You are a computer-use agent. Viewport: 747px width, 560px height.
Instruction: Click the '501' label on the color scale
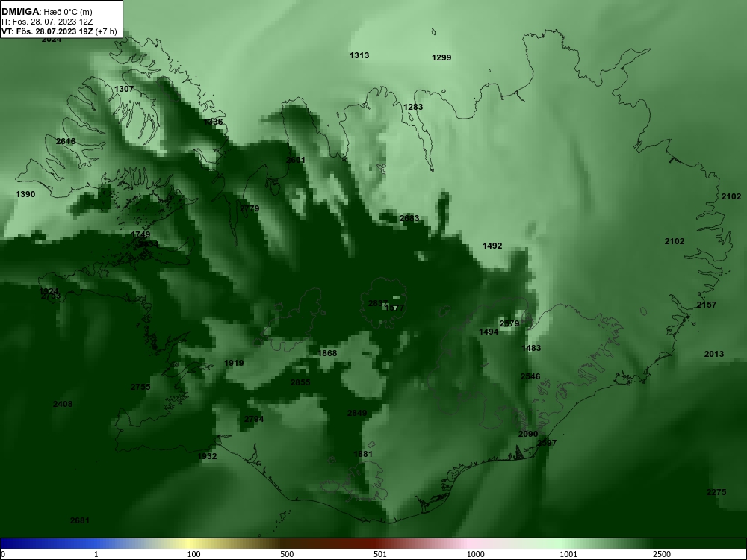(x=380, y=554)
